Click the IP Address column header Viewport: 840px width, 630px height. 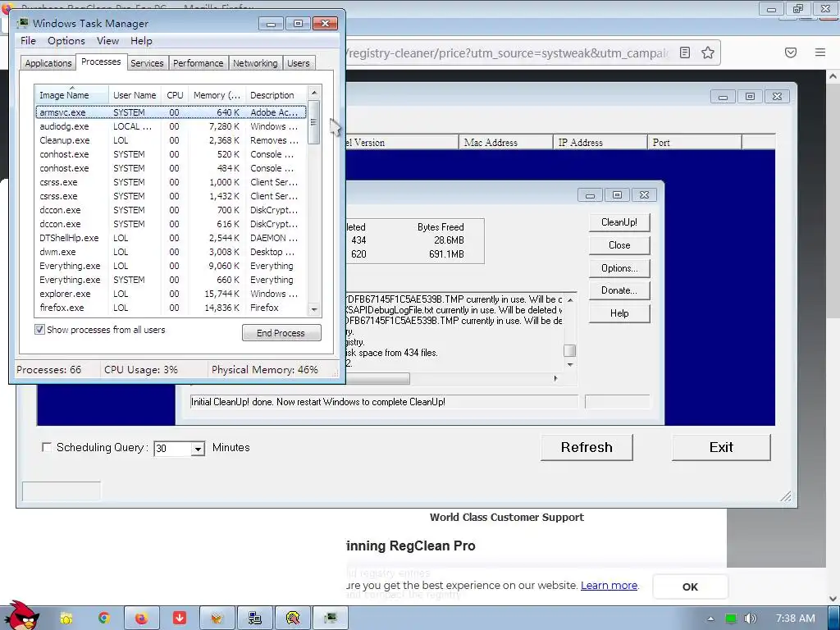click(x=600, y=143)
